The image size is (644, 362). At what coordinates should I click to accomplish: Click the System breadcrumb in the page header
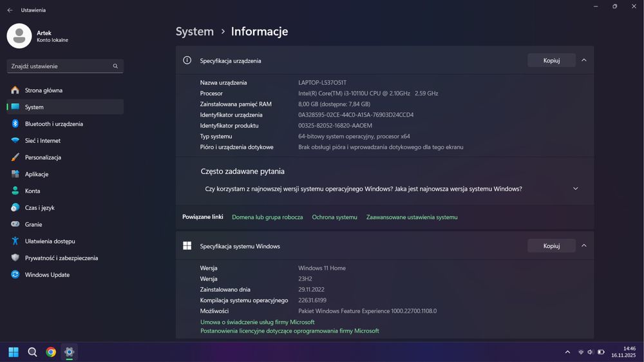[x=194, y=32]
